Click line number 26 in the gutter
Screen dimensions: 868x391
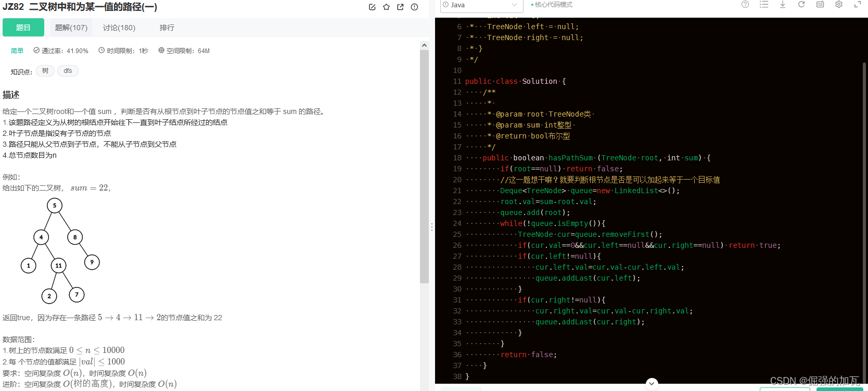coord(457,245)
